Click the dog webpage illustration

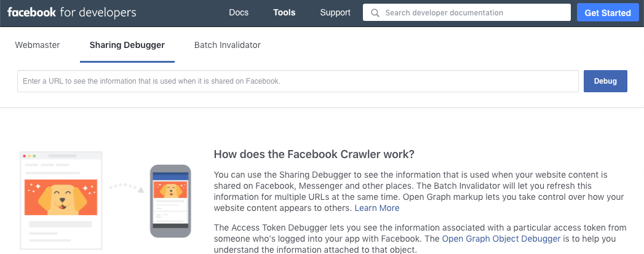tap(61, 200)
